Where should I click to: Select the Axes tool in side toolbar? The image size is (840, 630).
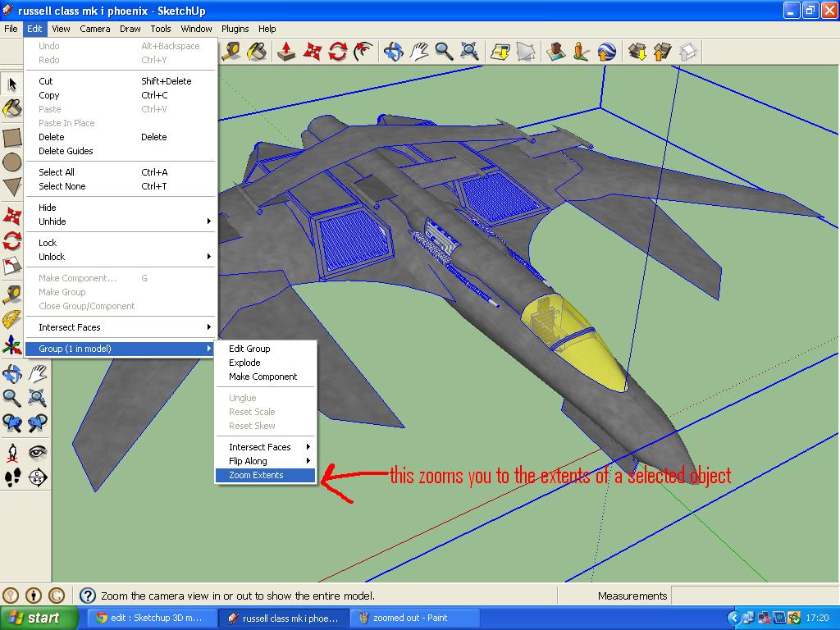[11, 345]
